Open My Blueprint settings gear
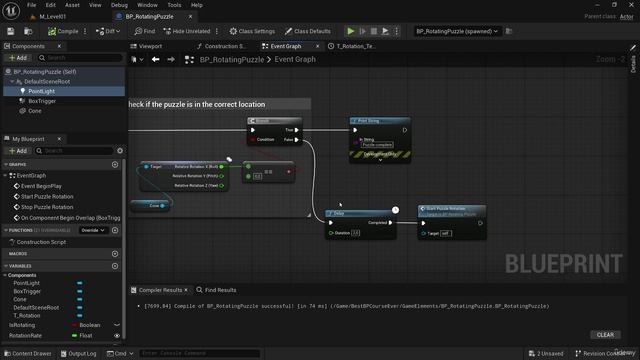 120,151
